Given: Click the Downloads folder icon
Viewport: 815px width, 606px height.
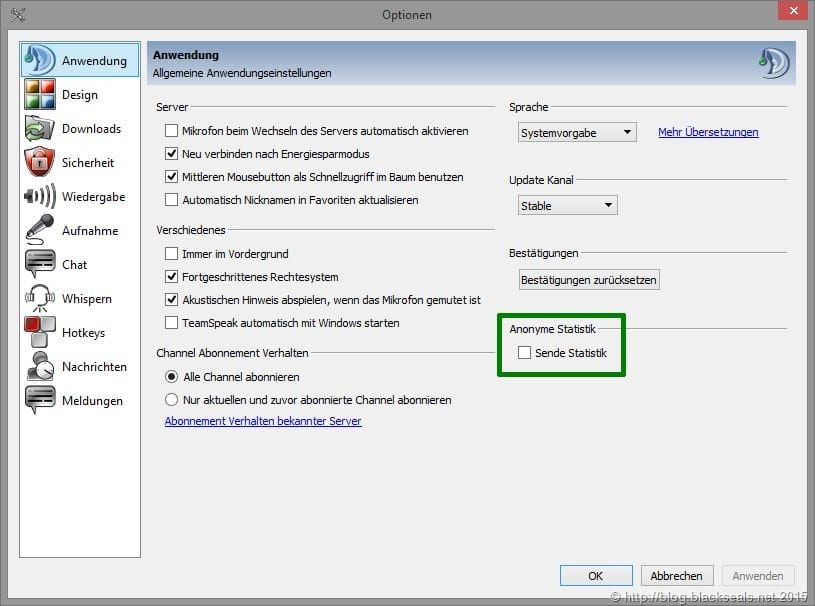Looking at the screenshot, I should 40,128.
